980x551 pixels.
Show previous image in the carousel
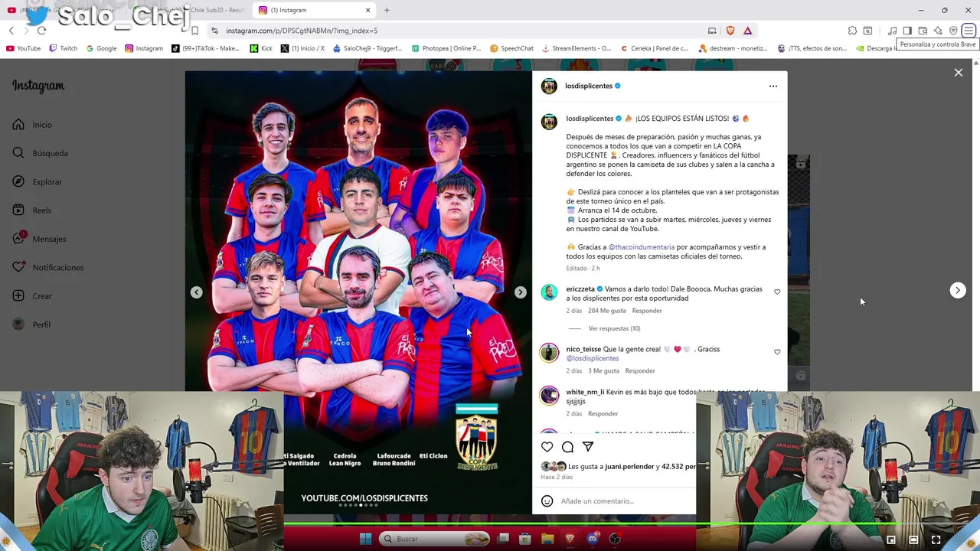197,292
